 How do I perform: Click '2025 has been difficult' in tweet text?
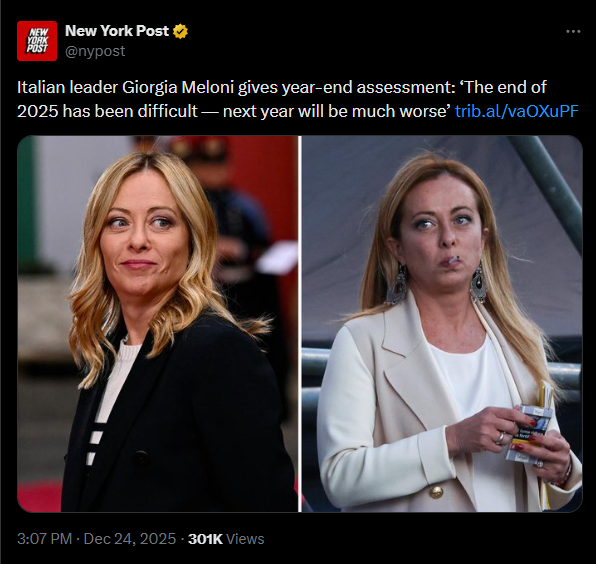[x=107, y=111]
